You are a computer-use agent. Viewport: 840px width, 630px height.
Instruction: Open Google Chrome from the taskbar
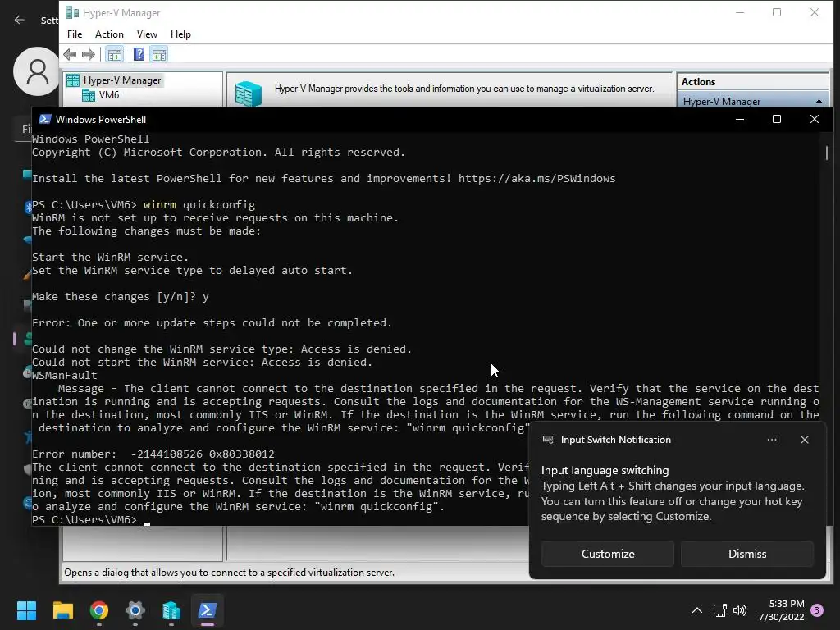tap(99, 610)
